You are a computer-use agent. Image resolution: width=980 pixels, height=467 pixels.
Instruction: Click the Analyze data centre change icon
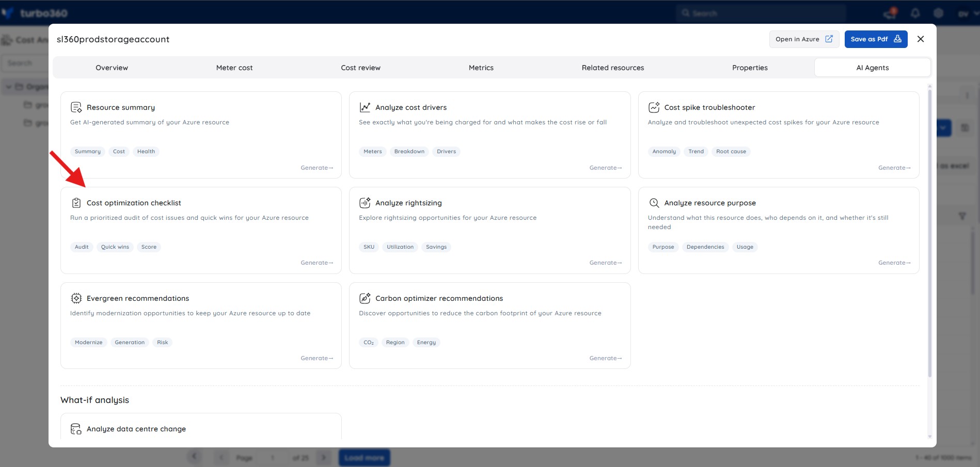click(76, 429)
